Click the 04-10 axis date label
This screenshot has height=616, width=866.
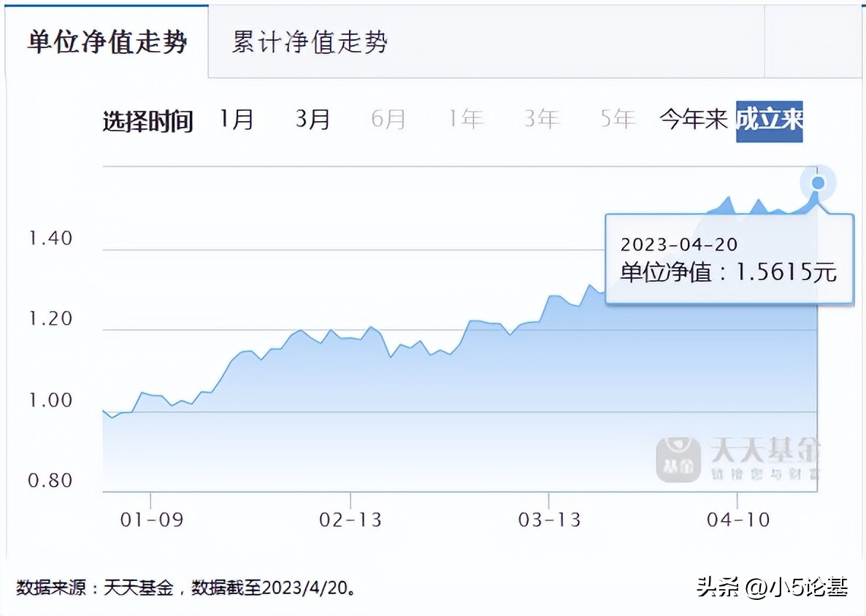tap(739, 520)
